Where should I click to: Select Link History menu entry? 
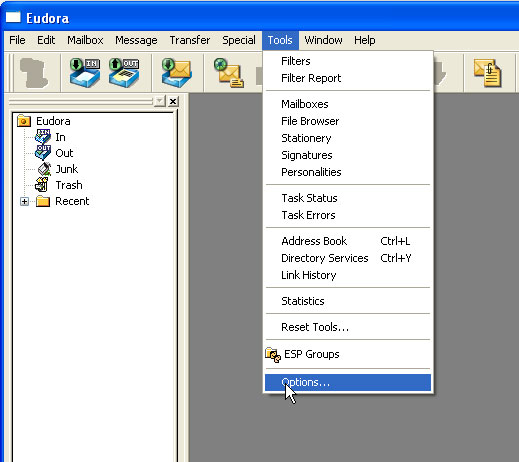click(x=348, y=275)
